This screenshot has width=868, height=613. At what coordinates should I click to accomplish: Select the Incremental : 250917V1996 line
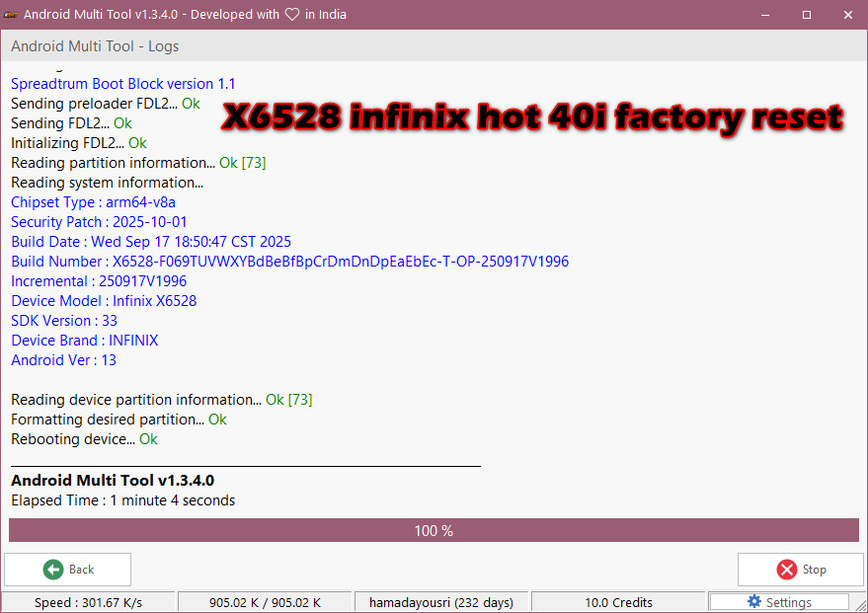click(x=99, y=281)
